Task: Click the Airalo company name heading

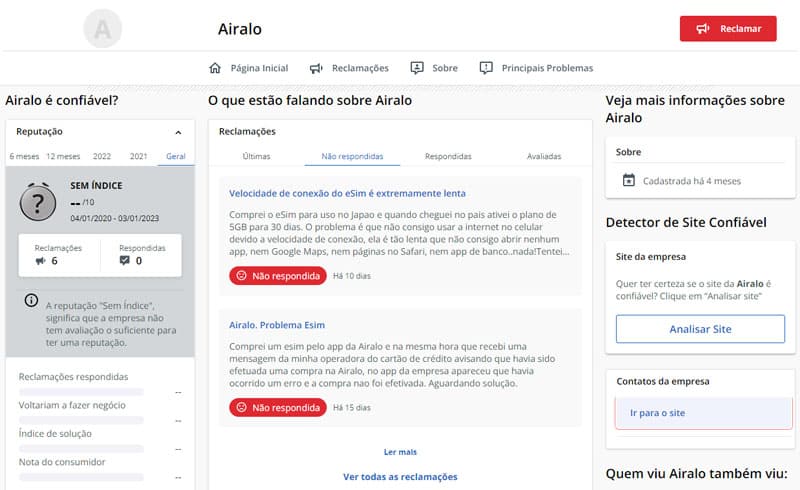Action: pyautogui.click(x=240, y=29)
